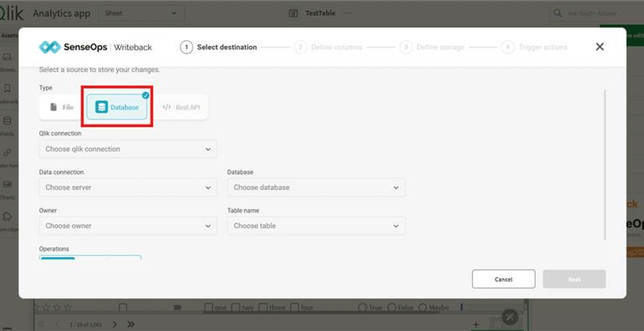
Task: Open the Fields icon in sidebar
Action: tap(7, 121)
